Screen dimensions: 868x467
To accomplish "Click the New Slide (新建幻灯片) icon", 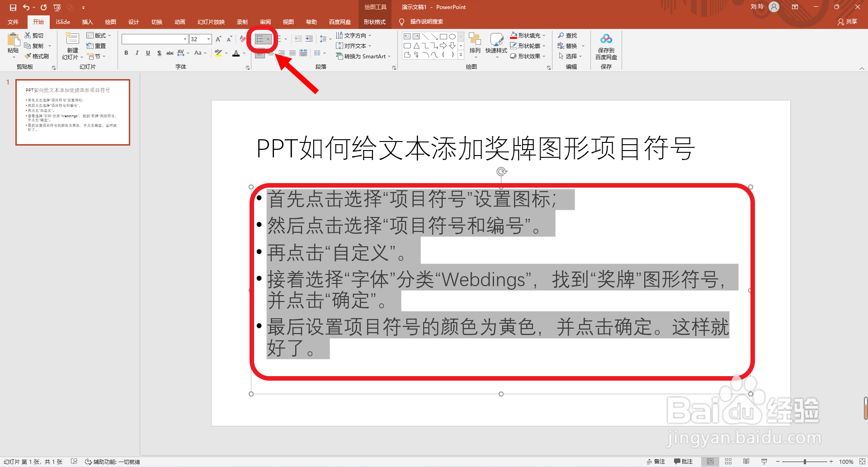I will click(x=72, y=39).
